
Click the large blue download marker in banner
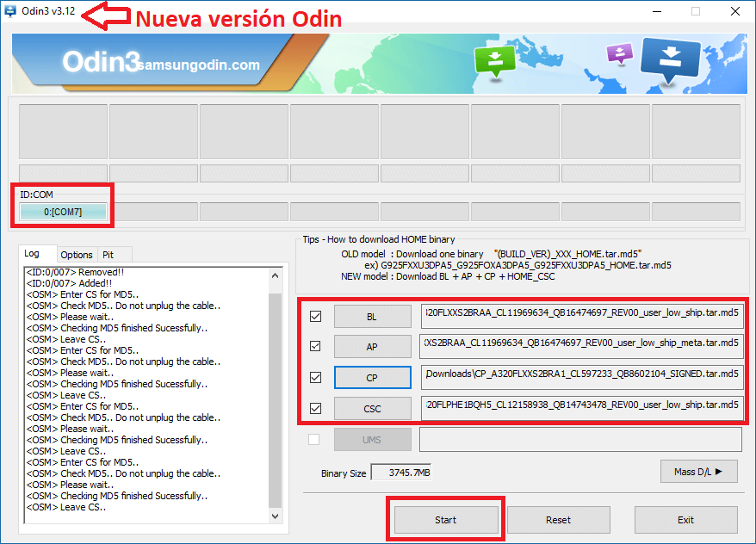click(x=670, y=61)
